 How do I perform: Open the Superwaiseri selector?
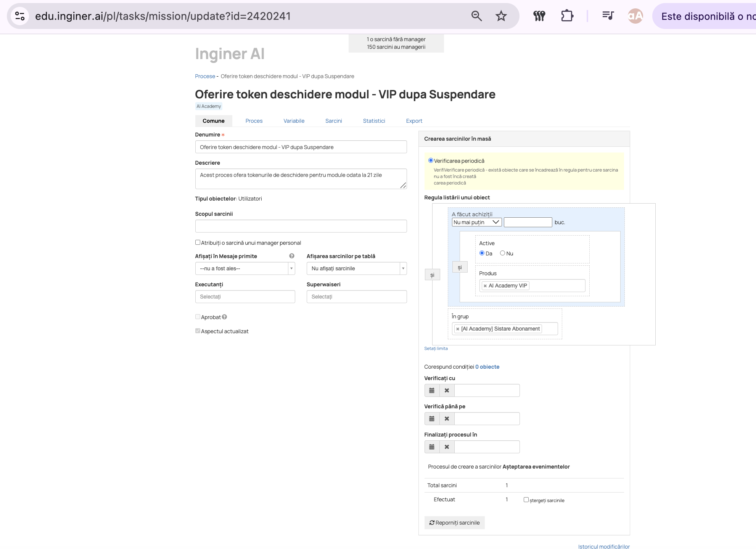tap(357, 297)
